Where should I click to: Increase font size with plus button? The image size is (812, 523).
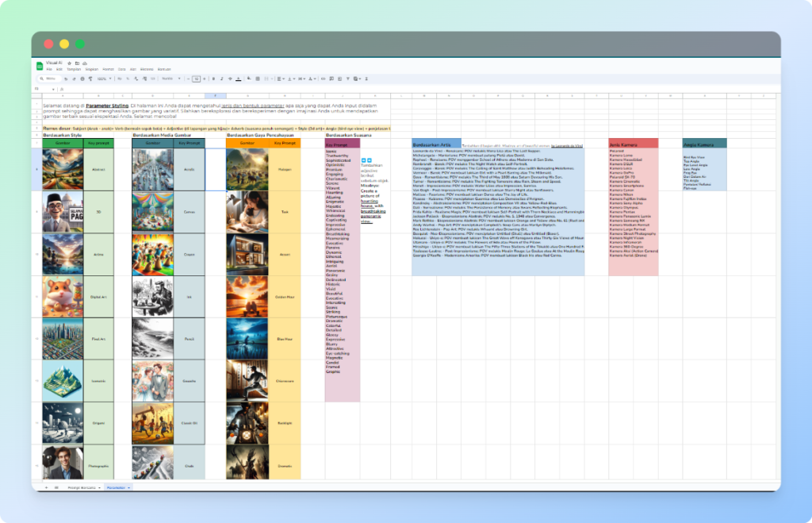tap(204, 79)
